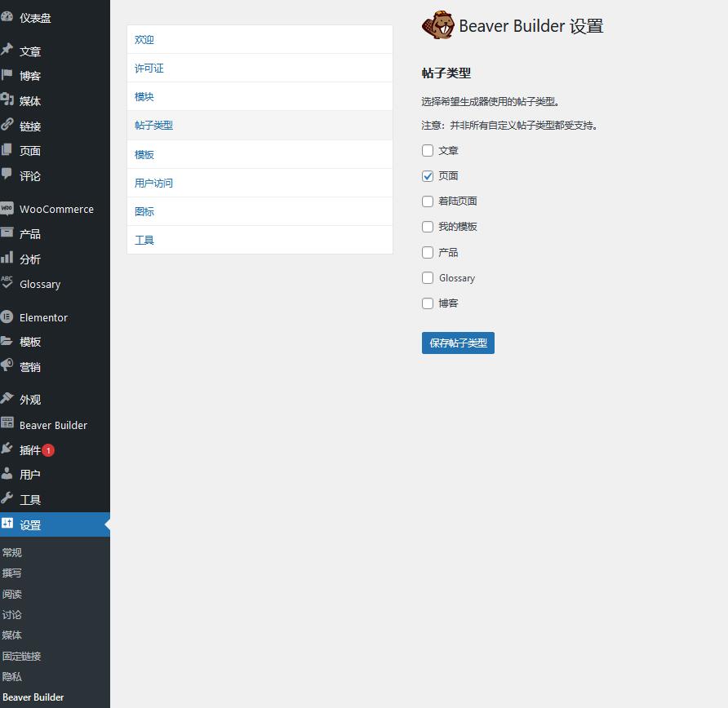Open the 媒体 settings submenu item

pyautogui.click(x=11, y=635)
